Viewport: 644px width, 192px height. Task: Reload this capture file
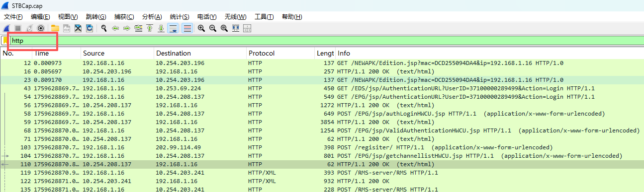[x=90, y=28]
